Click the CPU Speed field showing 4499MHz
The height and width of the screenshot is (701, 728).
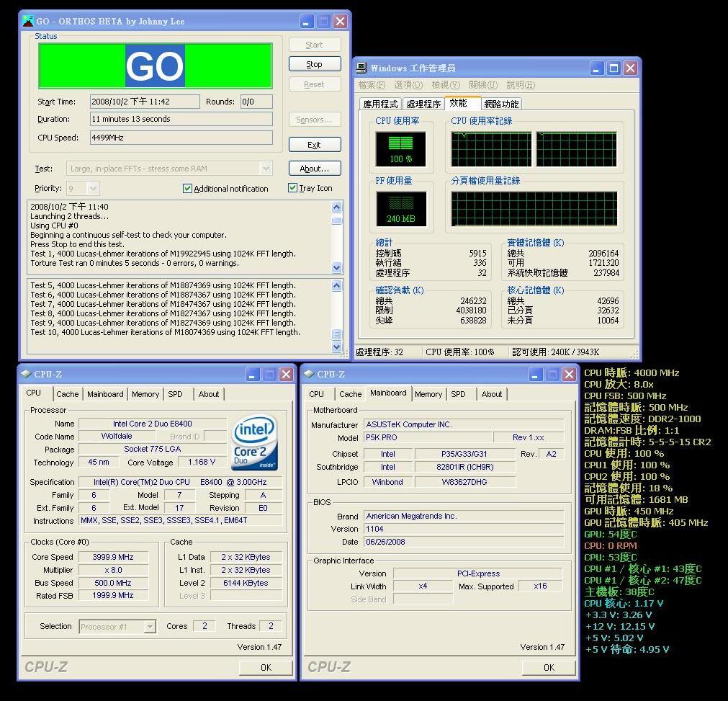coord(181,138)
